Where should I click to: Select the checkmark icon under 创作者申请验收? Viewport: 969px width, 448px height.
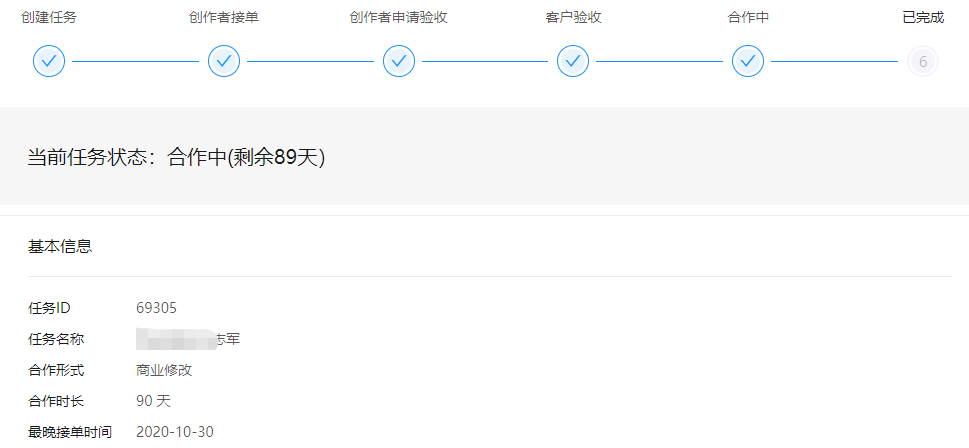(399, 61)
